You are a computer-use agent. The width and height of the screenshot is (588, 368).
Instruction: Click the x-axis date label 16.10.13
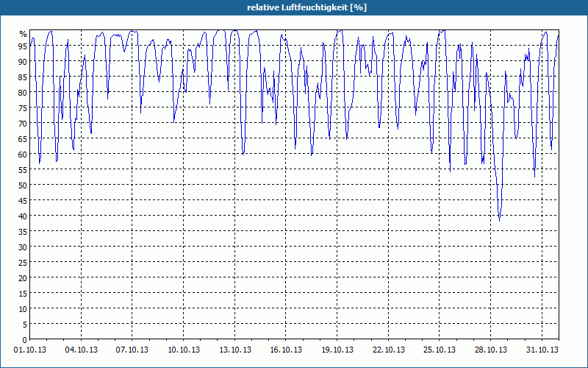point(286,350)
